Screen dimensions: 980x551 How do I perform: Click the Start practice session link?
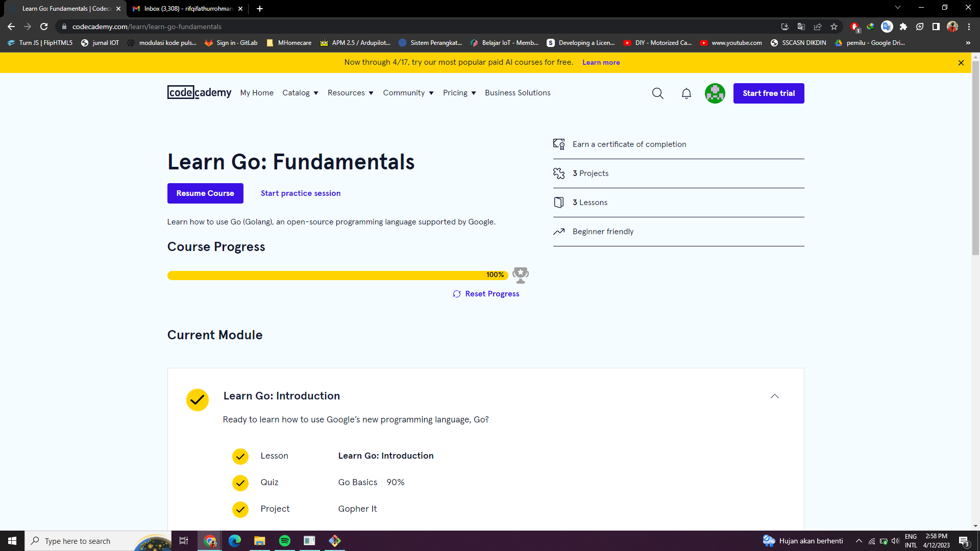pos(300,193)
